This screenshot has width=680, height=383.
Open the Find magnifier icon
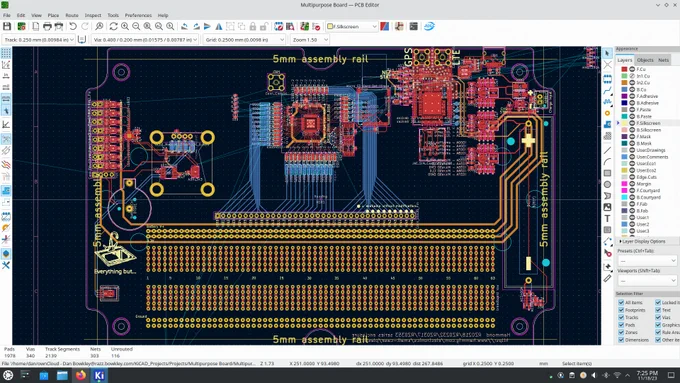99,26
